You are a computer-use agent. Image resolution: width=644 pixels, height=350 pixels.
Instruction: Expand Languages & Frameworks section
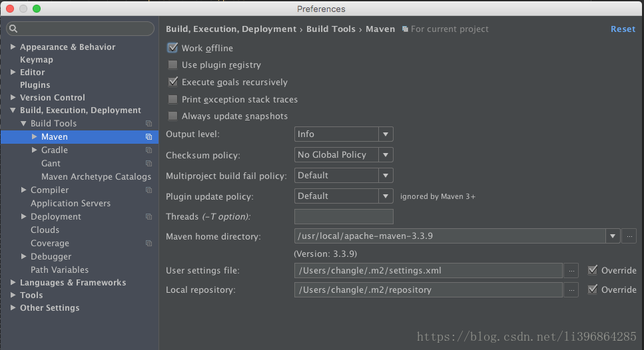[x=13, y=282]
